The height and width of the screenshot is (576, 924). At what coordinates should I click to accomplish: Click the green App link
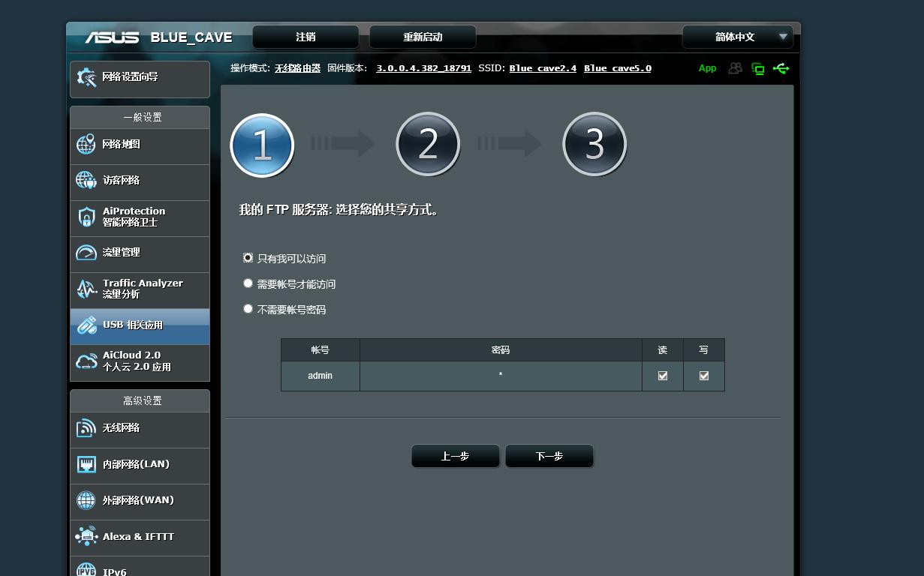(x=707, y=68)
